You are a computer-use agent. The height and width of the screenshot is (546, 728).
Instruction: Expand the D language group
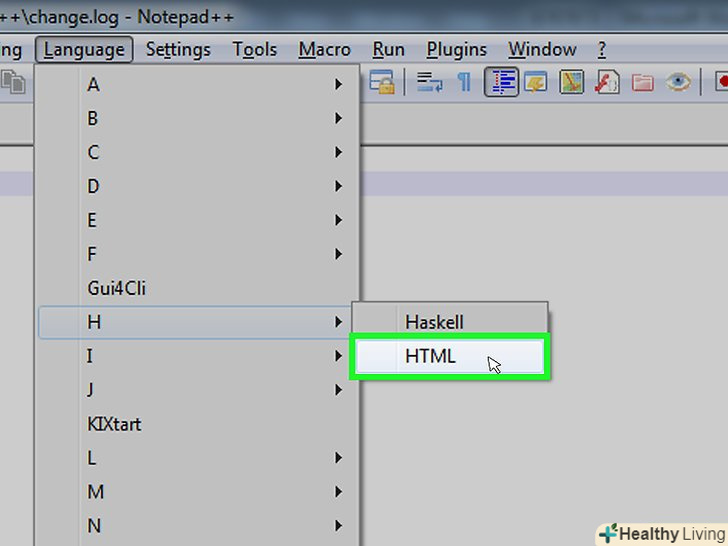click(197, 186)
